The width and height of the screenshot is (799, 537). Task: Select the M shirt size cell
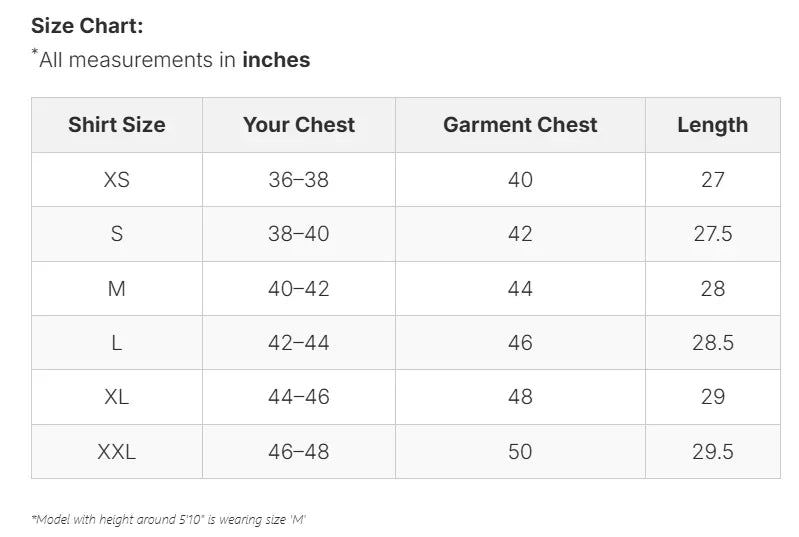[117, 289]
